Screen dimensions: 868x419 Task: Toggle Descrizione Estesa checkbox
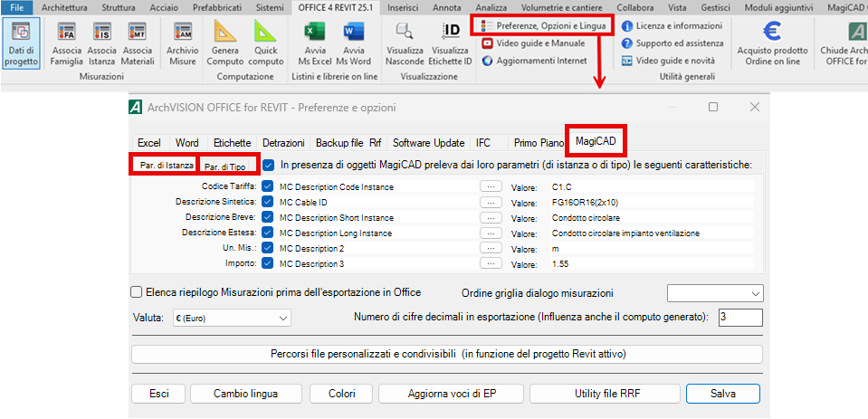[269, 233]
